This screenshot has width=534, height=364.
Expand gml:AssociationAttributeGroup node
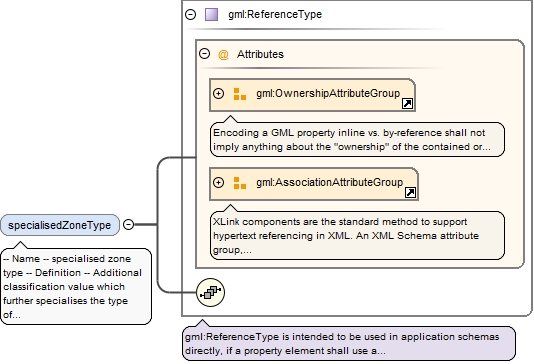tap(218, 183)
